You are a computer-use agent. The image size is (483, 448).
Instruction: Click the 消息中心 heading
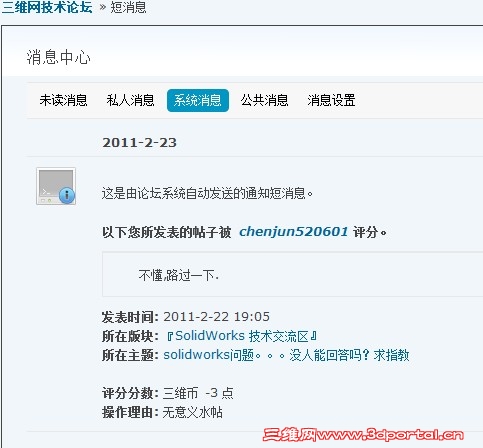(x=58, y=57)
